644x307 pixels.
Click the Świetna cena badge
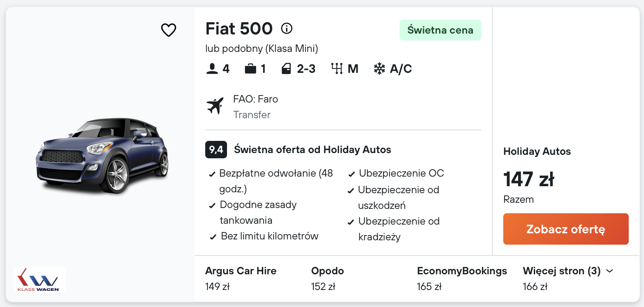[x=440, y=30]
